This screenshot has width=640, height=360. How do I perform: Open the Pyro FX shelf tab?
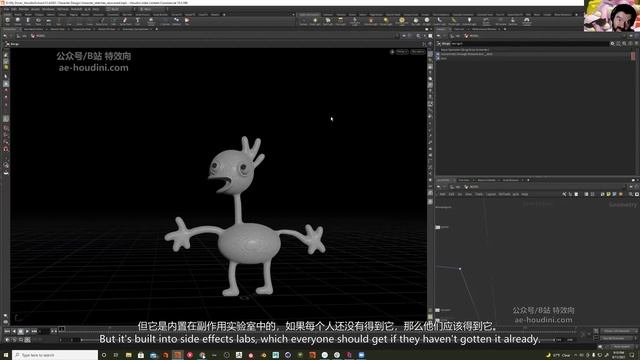point(500,15)
